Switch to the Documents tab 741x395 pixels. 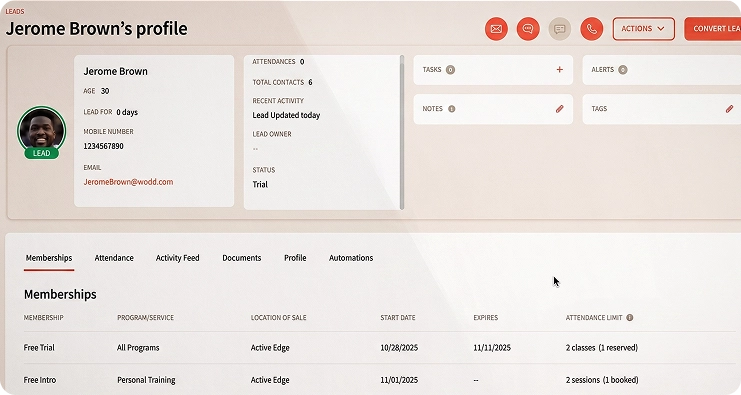point(241,258)
